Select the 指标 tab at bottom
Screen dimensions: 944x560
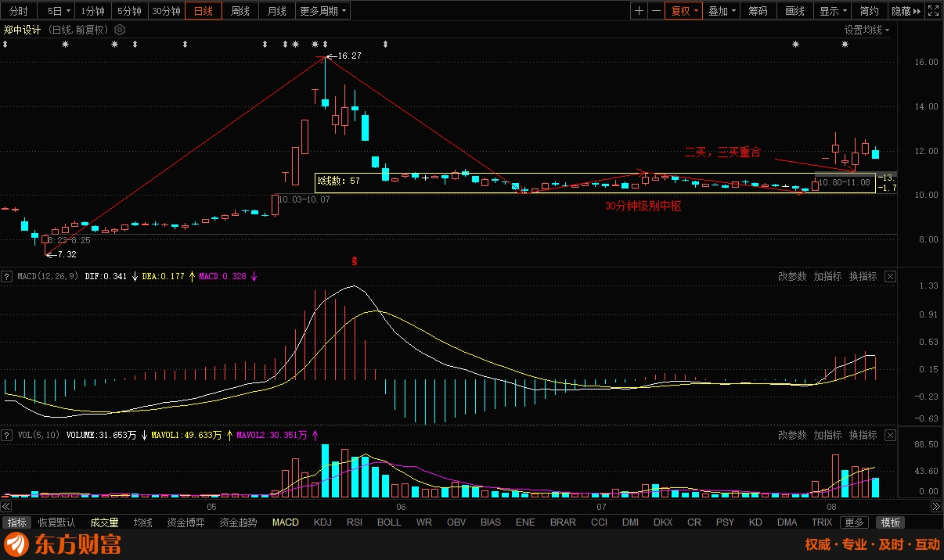[16, 522]
